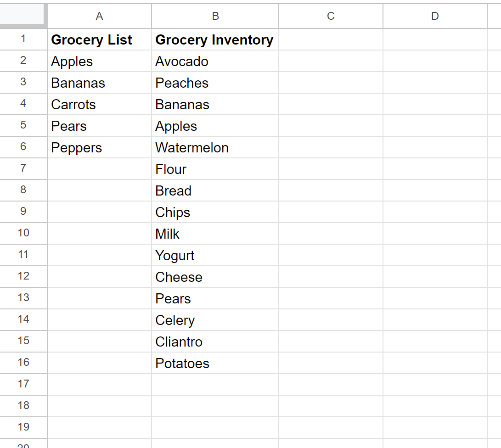Click the cell containing Cliantro

(x=215, y=342)
